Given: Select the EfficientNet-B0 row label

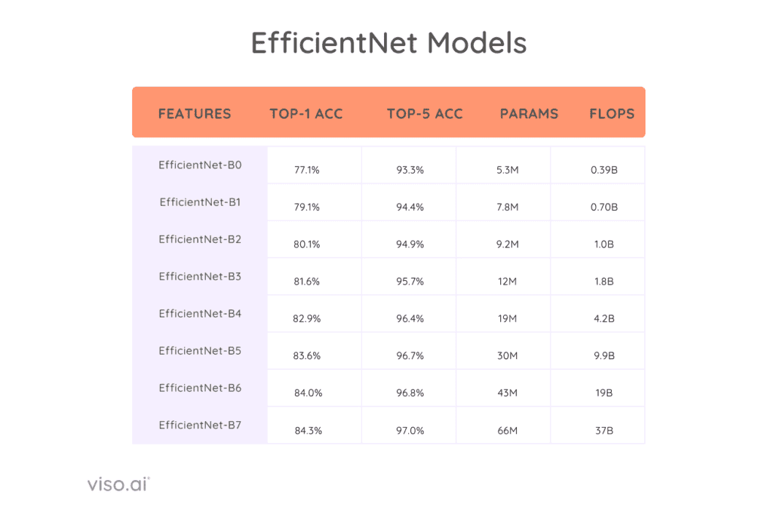Looking at the screenshot, I should [x=200, y=165].
